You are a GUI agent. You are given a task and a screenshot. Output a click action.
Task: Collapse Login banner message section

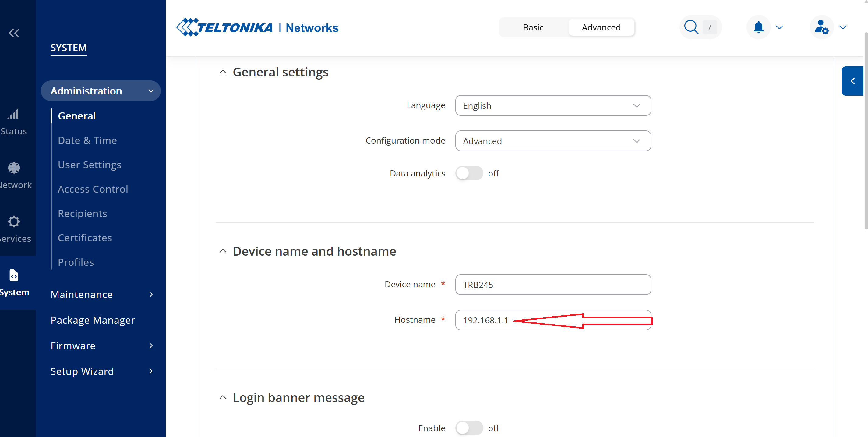(223, 397)
